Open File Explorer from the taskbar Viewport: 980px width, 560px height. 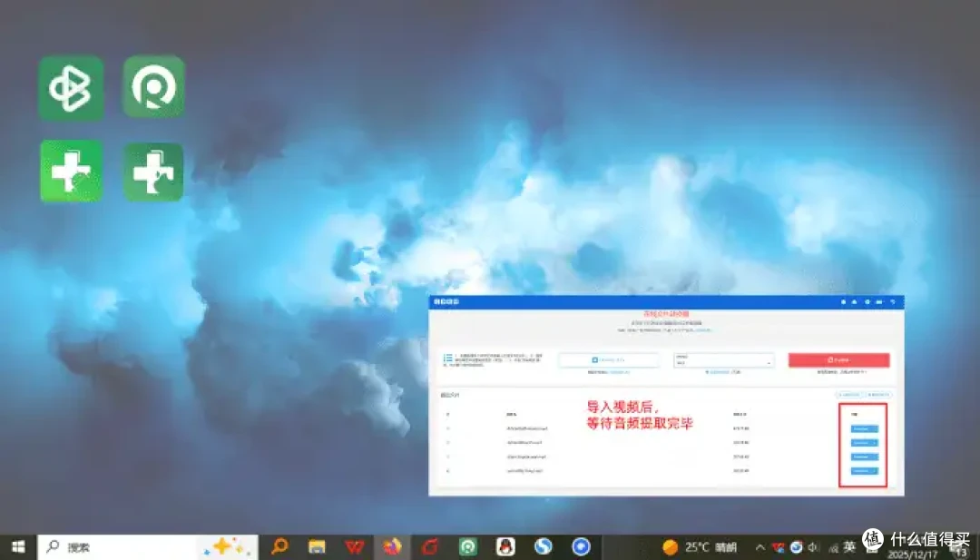(317, 547)
